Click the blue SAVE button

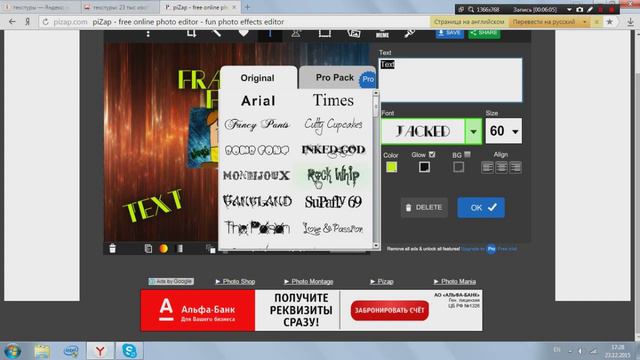coord(449,33)
